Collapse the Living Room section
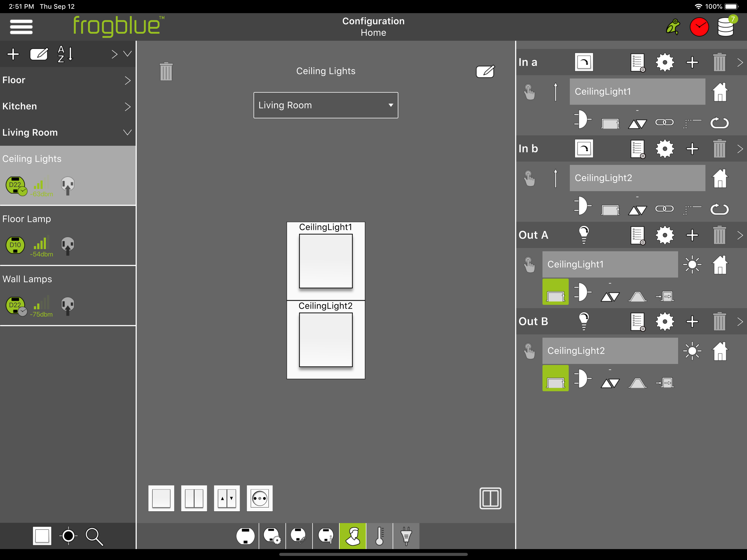 click(x=127, y=132)
